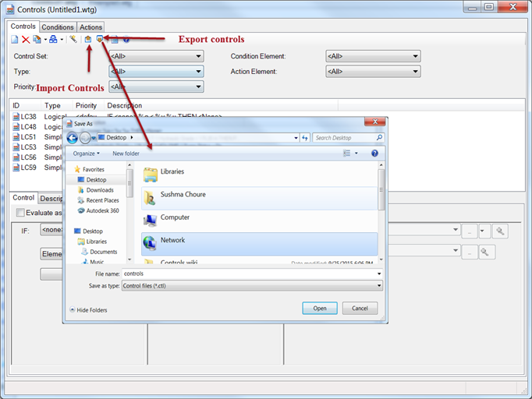Open the Sushma Choure user folder

tap(259, 198)
